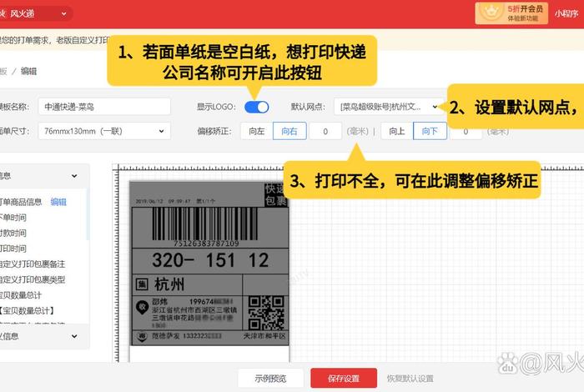Open the 默认网点 dropdown
Image resolution: width=584 pixels, height=392 pixels.
coord(389,107)
